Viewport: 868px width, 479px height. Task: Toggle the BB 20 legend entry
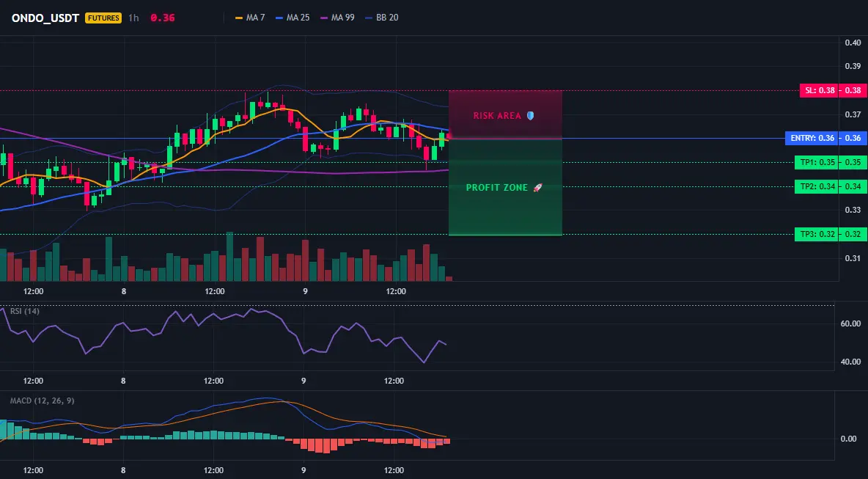pos(382,18)
